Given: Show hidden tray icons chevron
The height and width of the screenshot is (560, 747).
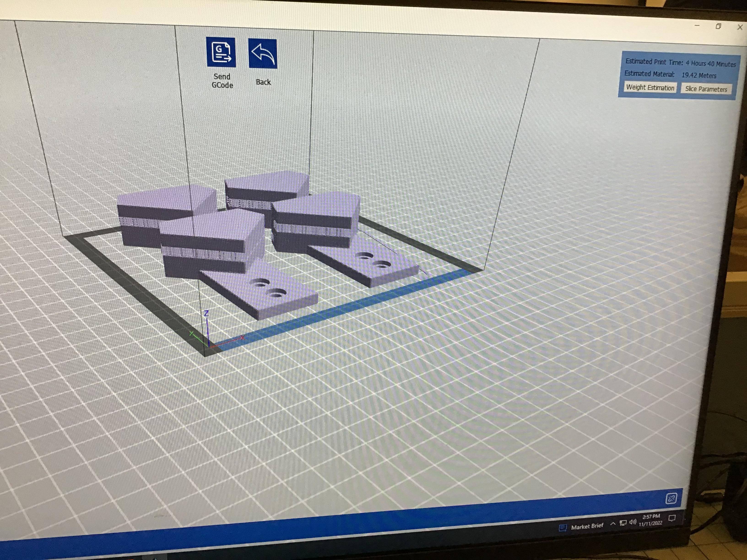Looking at the screenshot, I should pyautogui.click(x=613, y=524).
